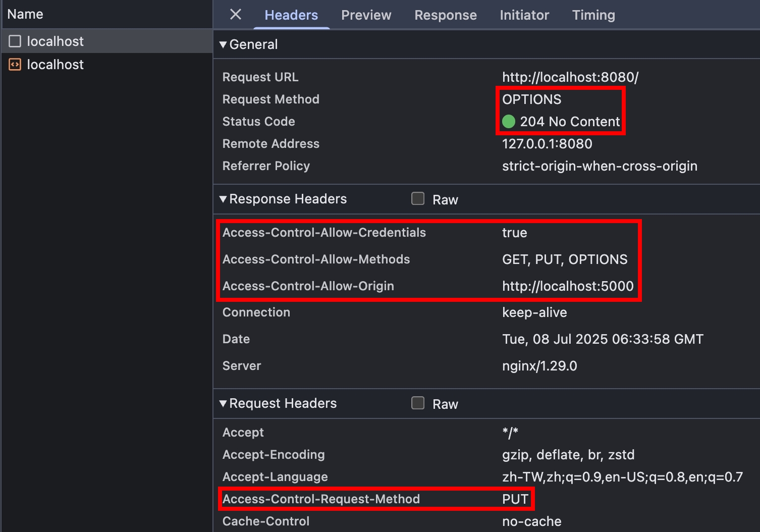
Task: Click the Access-Control-Allow-Methods header name
Action: point(316,259)
